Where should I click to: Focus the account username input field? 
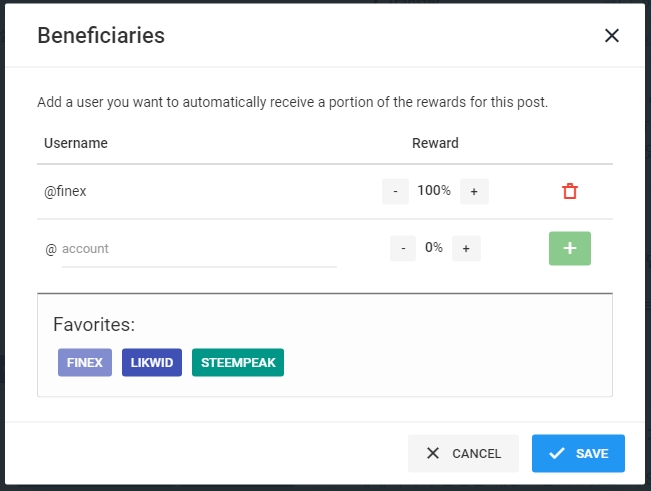[198, 249]
